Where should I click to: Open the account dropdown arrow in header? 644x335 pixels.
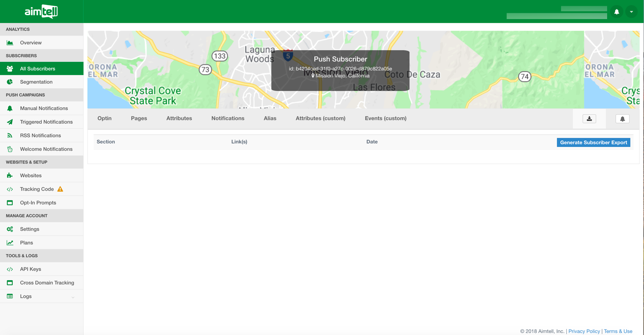point(632,12)
